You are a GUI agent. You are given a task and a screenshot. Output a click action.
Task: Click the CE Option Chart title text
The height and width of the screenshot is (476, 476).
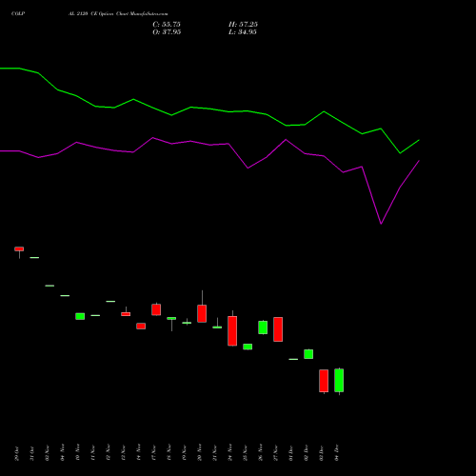[x=118, y=13]
